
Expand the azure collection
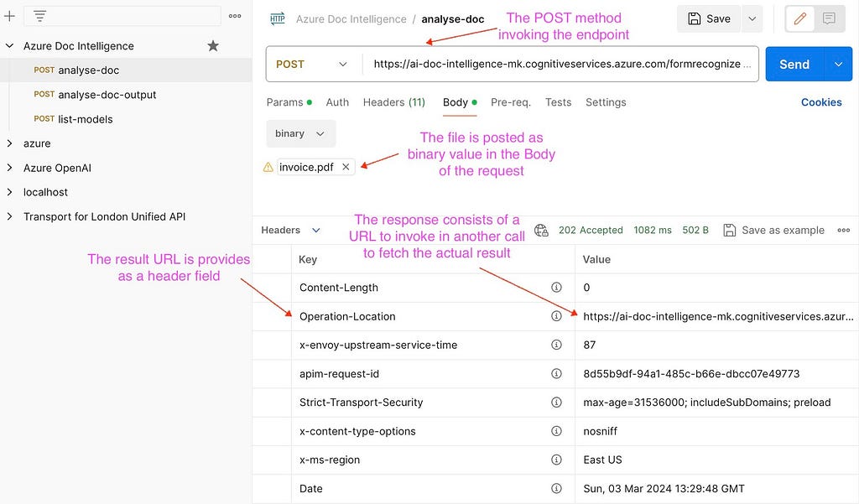point(9,143)
